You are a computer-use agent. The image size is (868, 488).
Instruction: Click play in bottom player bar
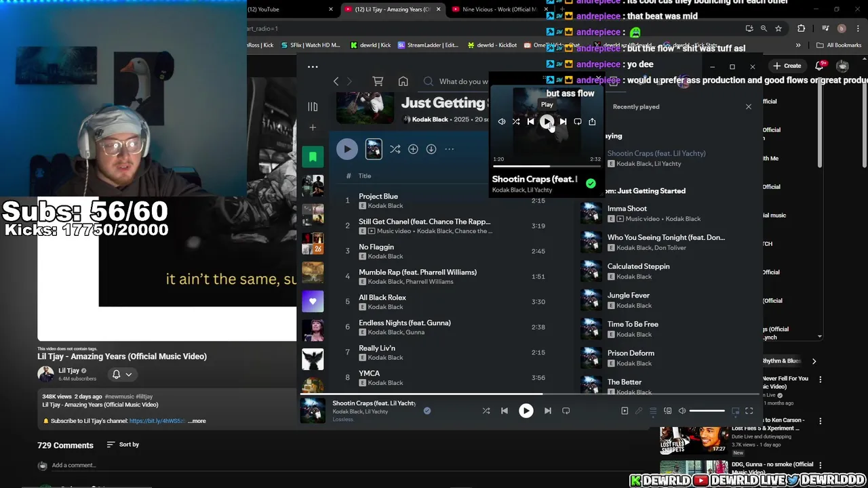coord(526,411)
